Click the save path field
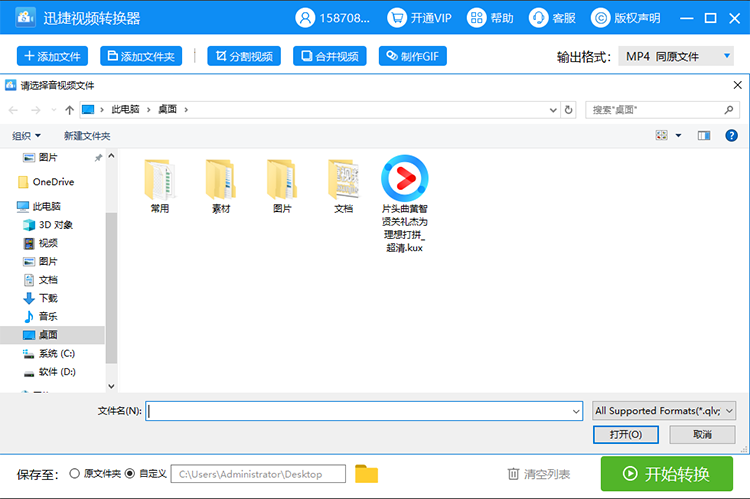Image resolution: width=750 pixels, height=499 pixels. (x=258, y=474)
